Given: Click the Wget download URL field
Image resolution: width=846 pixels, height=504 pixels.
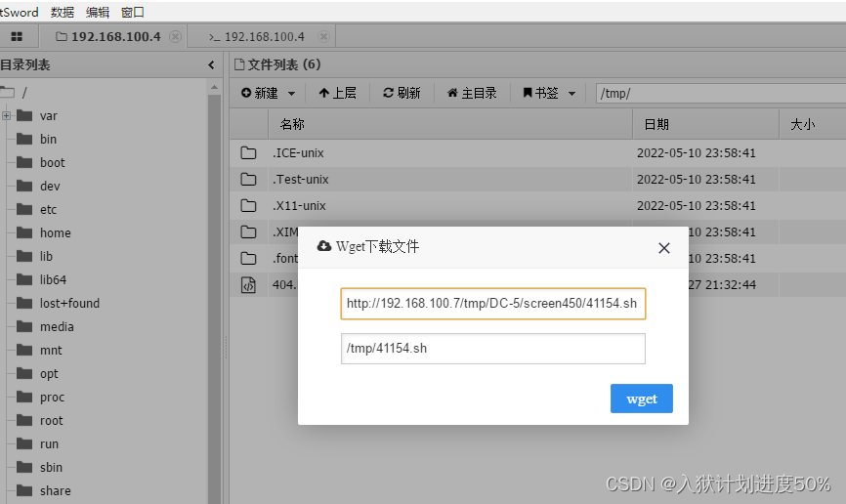Looking at the screenshot, I should [493, 303].
